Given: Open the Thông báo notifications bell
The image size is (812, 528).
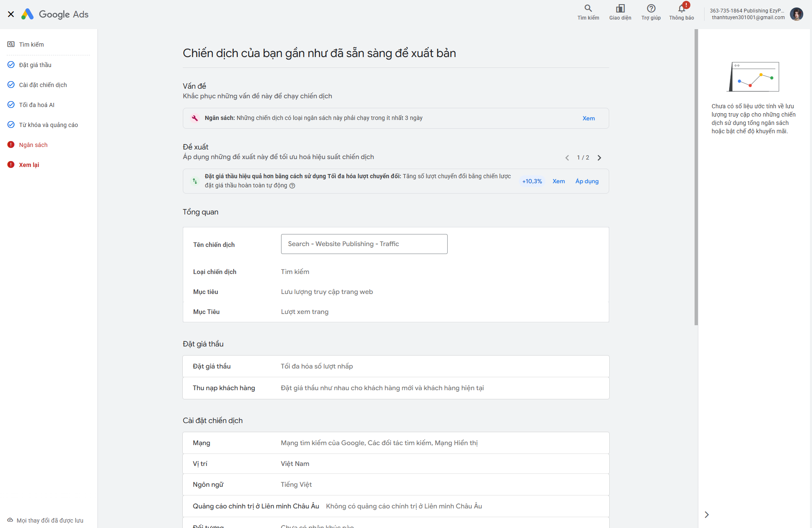Looking at the screenshot, I should [x=682, y=12].
